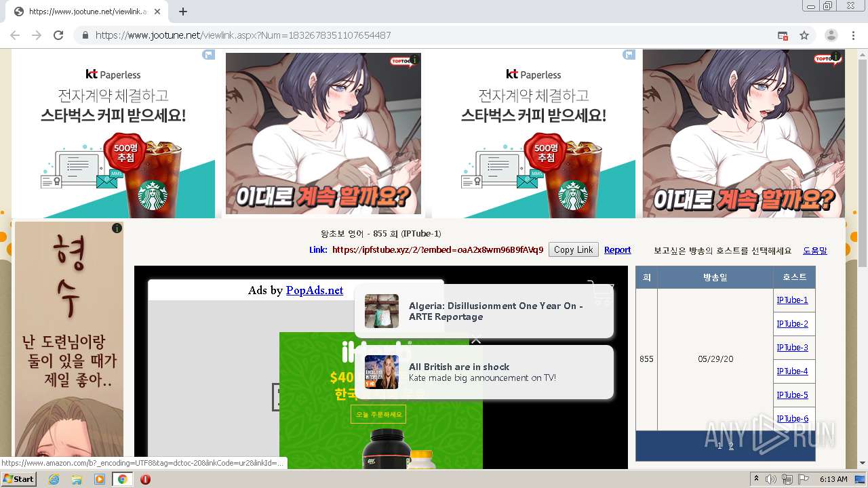This screenshot has height=488, width=868.
Task: Open the PopAds.net link
Action: 315,290
